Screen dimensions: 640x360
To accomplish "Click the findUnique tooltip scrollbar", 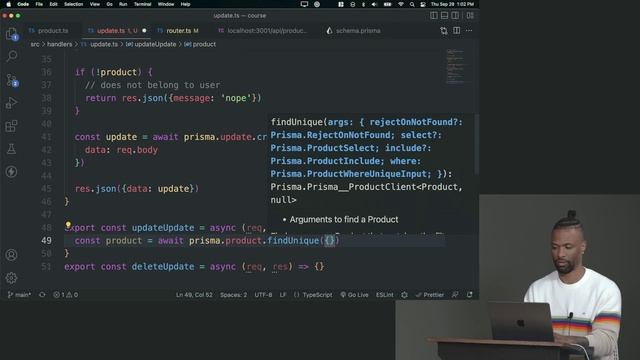I will (x=476, y=144).
